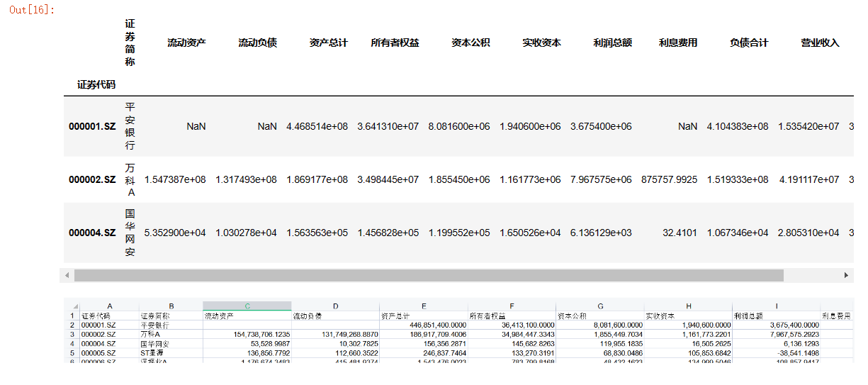Click the value 32.4101 in the dataframe

click(x=682, y=233)
